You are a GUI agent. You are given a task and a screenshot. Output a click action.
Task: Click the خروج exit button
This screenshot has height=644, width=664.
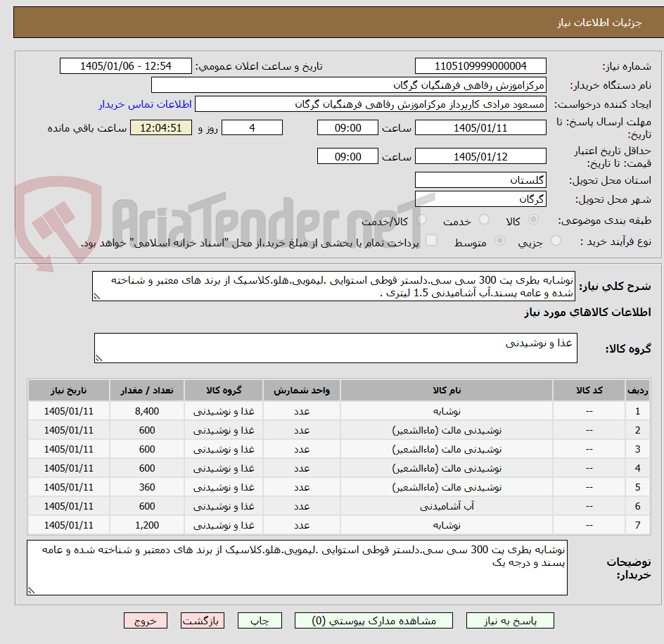[x=145, y=621]
